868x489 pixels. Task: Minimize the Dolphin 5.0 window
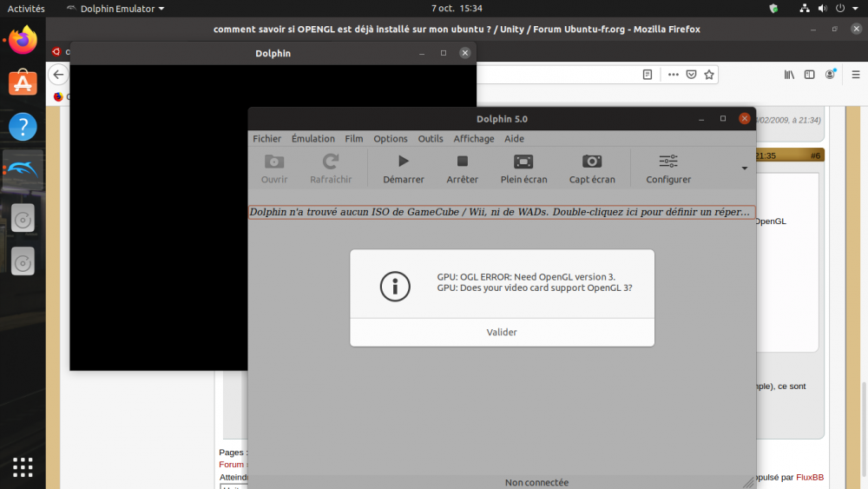(701, 118)
